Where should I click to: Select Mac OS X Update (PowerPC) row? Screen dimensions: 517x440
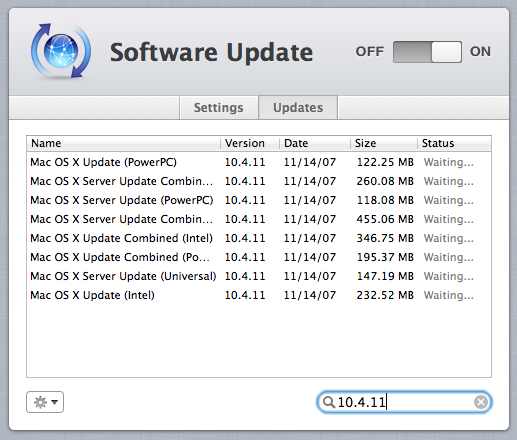[x=259, y=162]
